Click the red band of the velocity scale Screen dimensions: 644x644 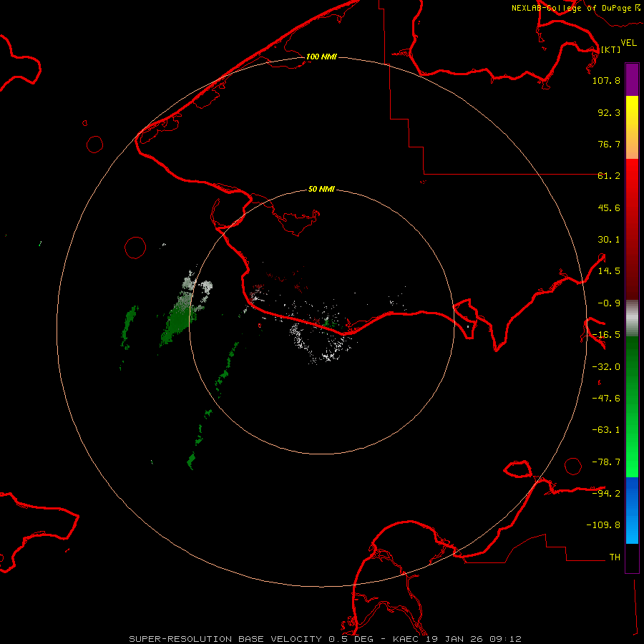[632, 229]
